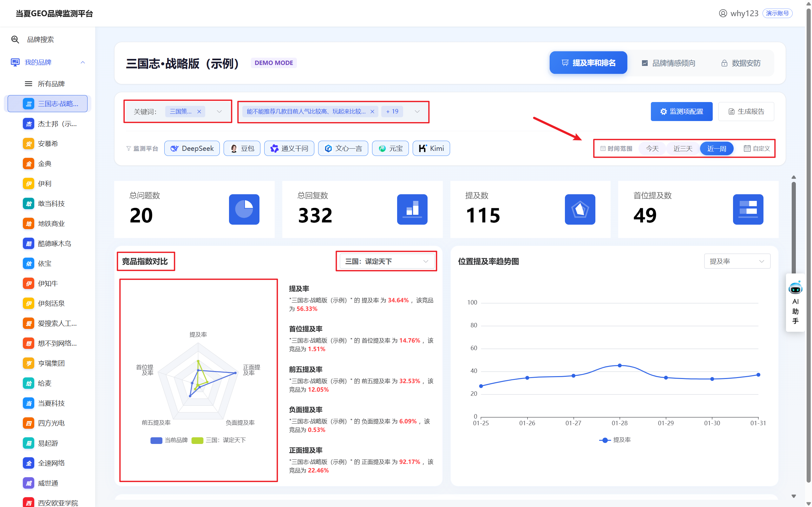The height and width of the screenshot is (507, 812).
Task: Click the 总回复数 bar chart icon
Action: pyautogui.click(x=412, y=209)
